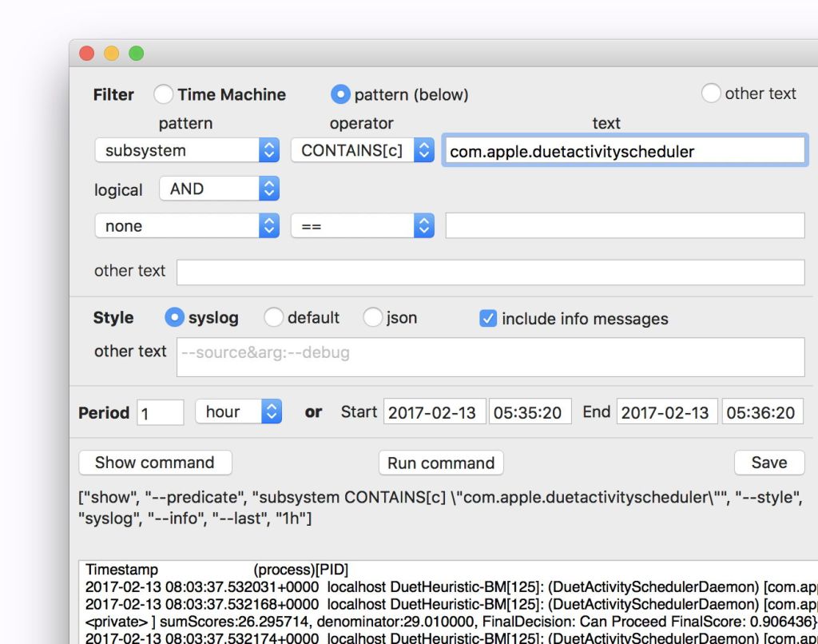
Task: Open the CONTAINS[c] operator dropdown
Action: click(x=362, y=150)
